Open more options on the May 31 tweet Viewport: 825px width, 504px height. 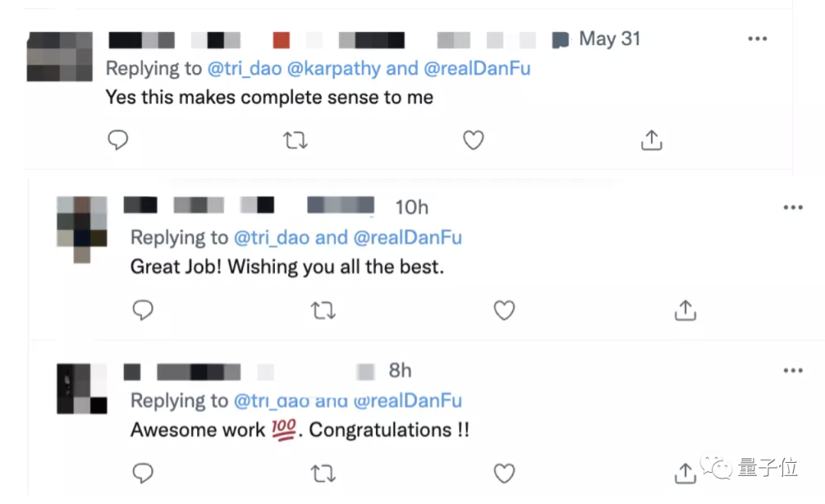(757, 39)
